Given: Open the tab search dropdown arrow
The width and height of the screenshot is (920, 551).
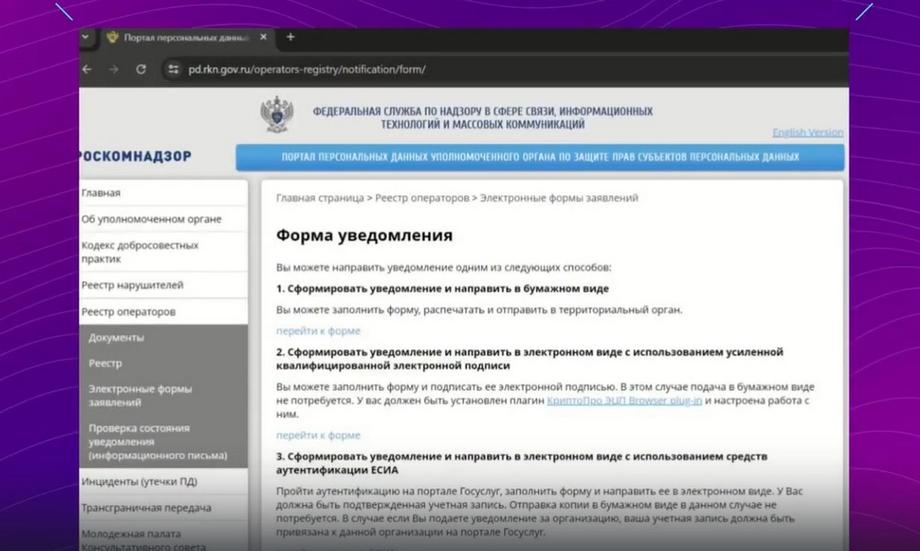Looking at the screenshot, I should point(86,36).
